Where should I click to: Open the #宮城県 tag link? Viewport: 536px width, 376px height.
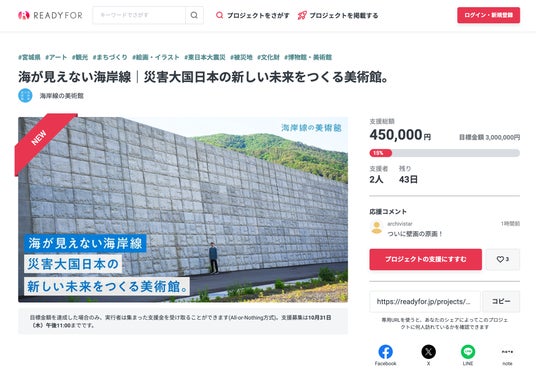(29, 57)
